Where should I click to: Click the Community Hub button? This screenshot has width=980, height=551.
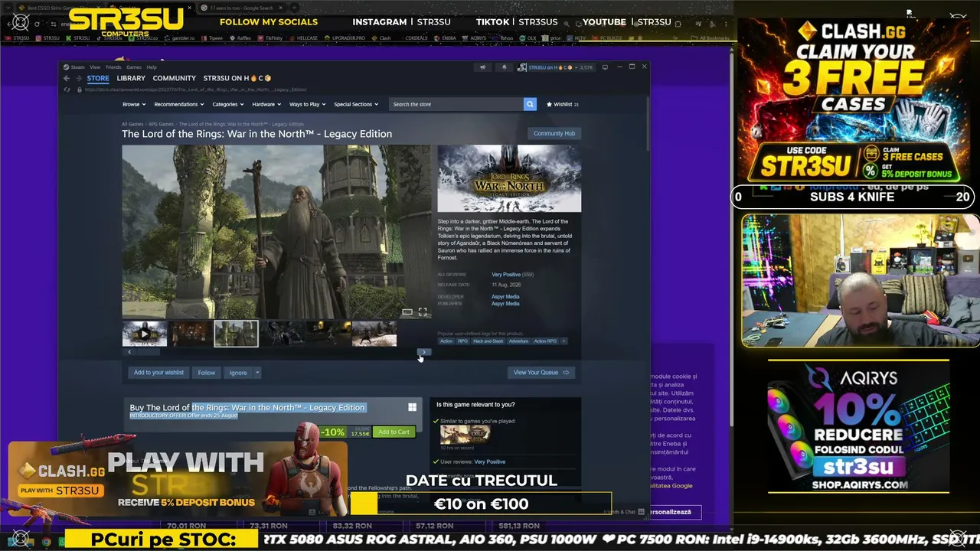(554, 133)
